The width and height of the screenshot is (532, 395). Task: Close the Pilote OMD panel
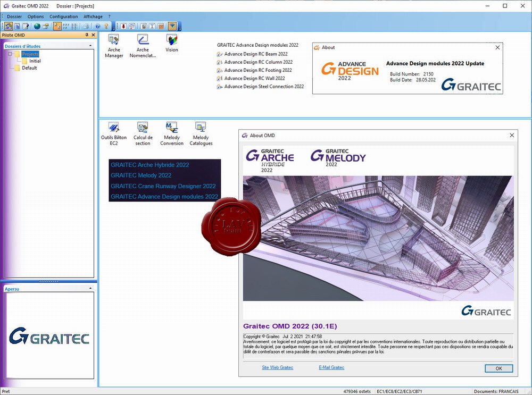click(x=93, y=35)
